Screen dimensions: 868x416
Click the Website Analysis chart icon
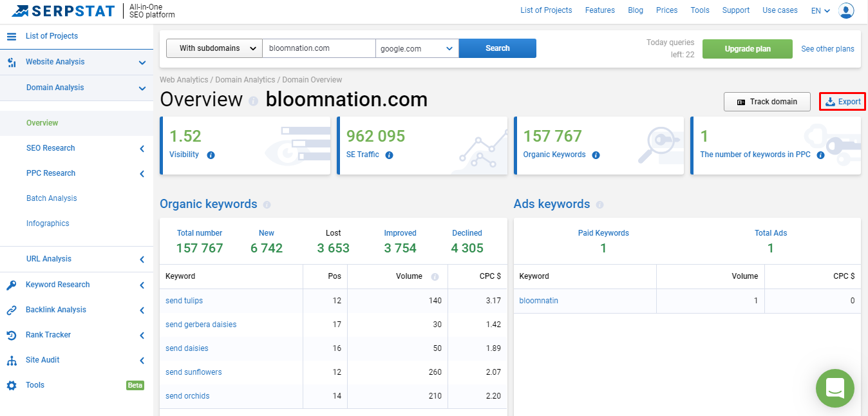(x=12, y=62)
